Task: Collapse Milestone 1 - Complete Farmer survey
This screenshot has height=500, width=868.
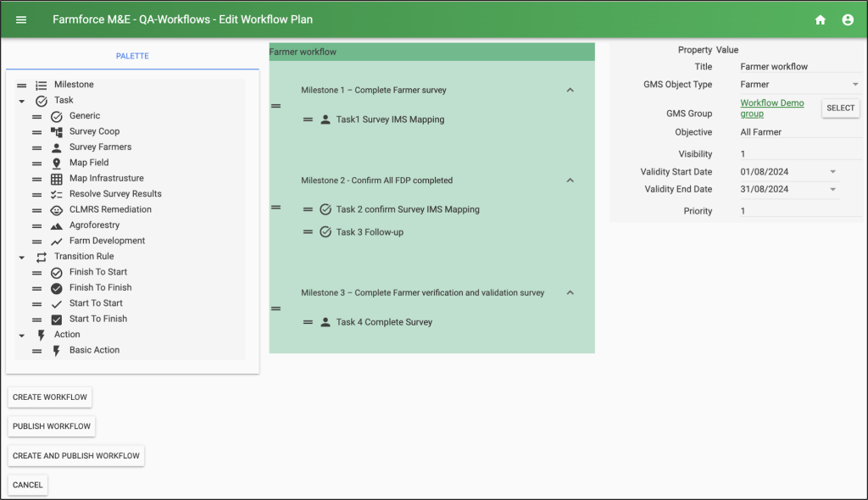Action: [570, 89]
